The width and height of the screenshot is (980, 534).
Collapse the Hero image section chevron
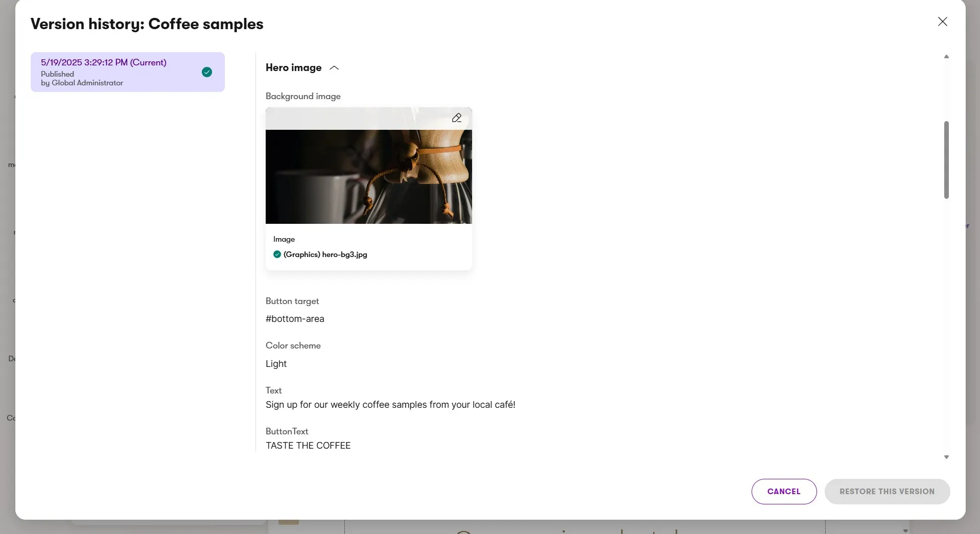334,68
